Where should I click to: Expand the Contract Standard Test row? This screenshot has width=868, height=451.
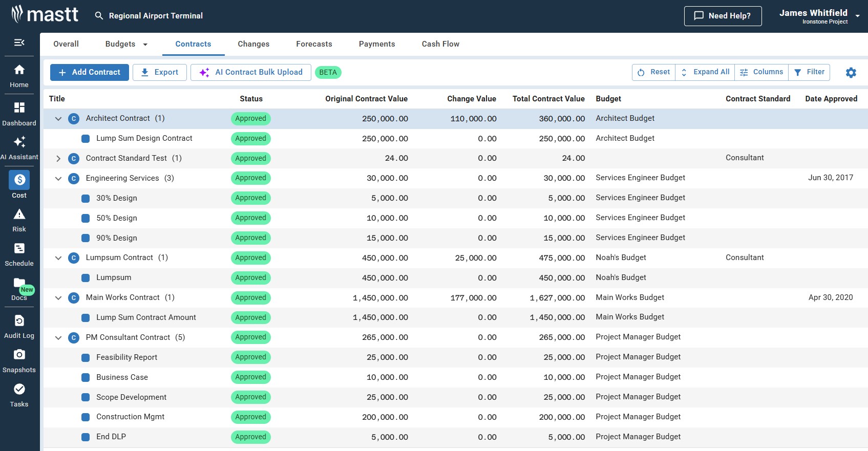58,159
